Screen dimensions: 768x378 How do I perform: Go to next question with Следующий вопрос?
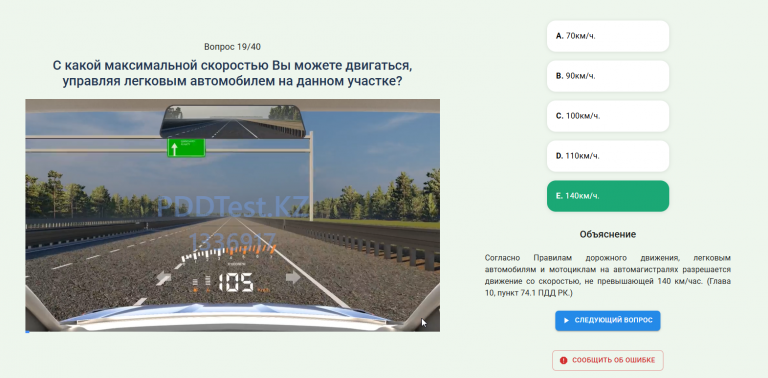pyautogui.click(x=607, y=320)
